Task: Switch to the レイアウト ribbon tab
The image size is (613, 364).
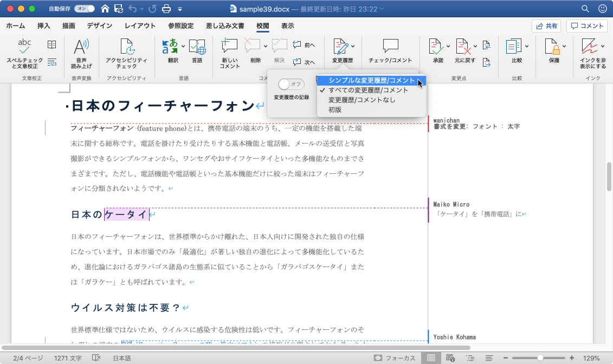Action: (x=140, y=25)
